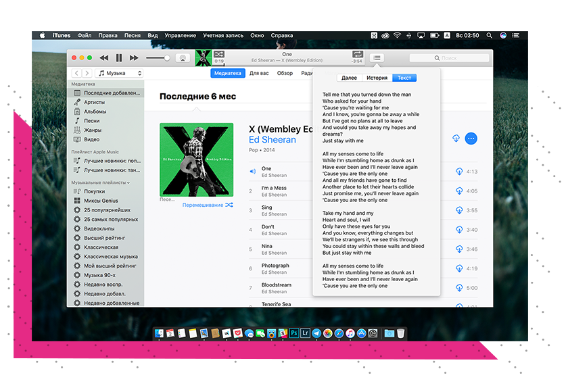Open the Ed Sheeran artist link
The width and height of the screenshot is (568, 392).
coord(273,140)
